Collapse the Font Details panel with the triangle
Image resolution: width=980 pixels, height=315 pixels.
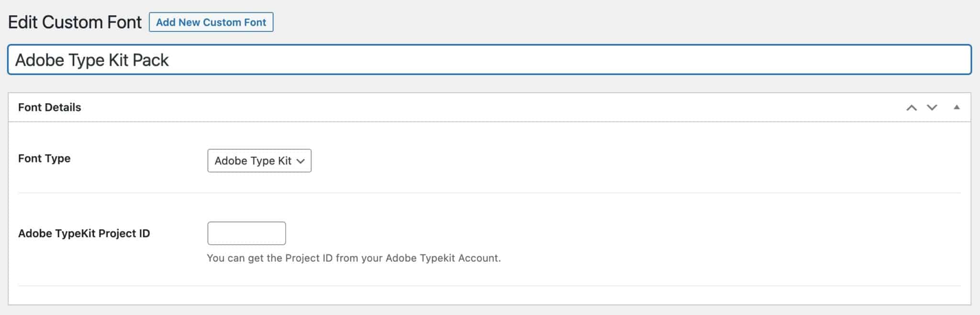click(956, 107)
